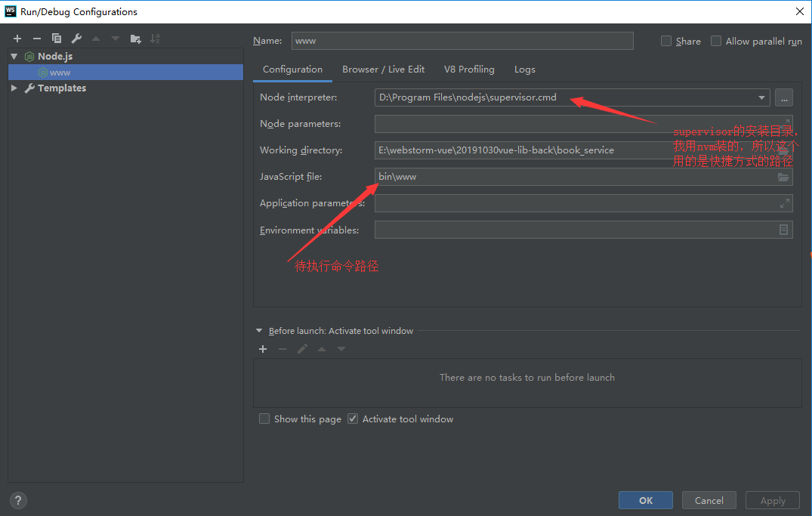The image size is (812, 516).
Task: Click the help question mark button
Action: click(17, 500)
